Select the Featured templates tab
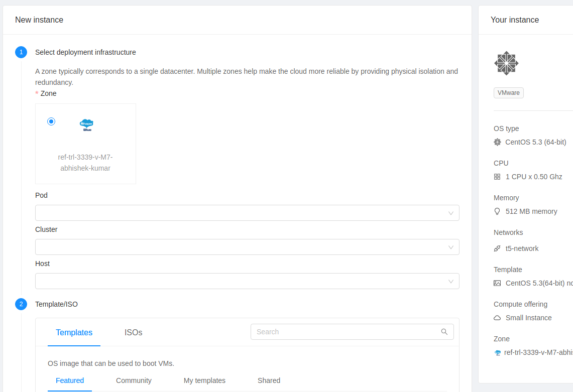The width and height of the screenshot is (573, 392). 70,380
